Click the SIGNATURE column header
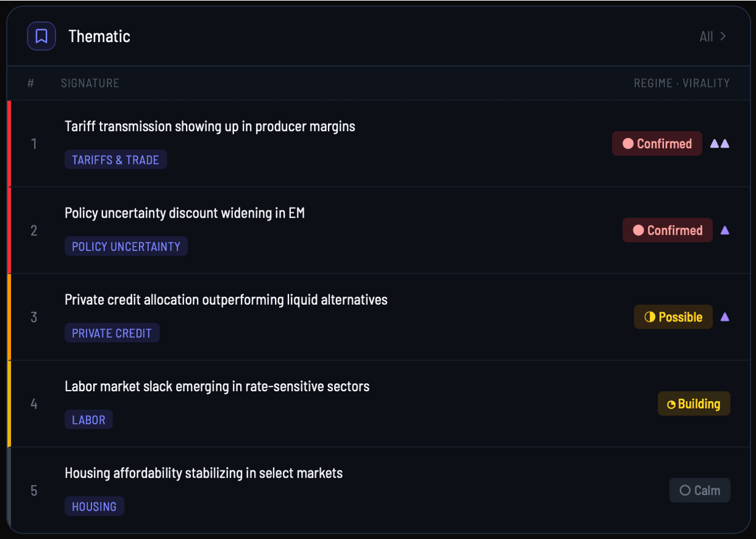756x539 pixels. tap(90, 83)
